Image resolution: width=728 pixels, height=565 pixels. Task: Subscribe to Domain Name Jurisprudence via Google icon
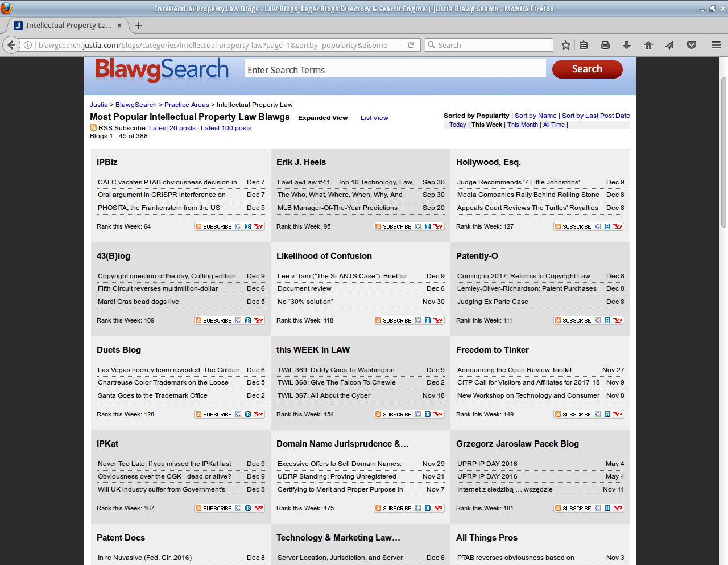pos(418,508)
